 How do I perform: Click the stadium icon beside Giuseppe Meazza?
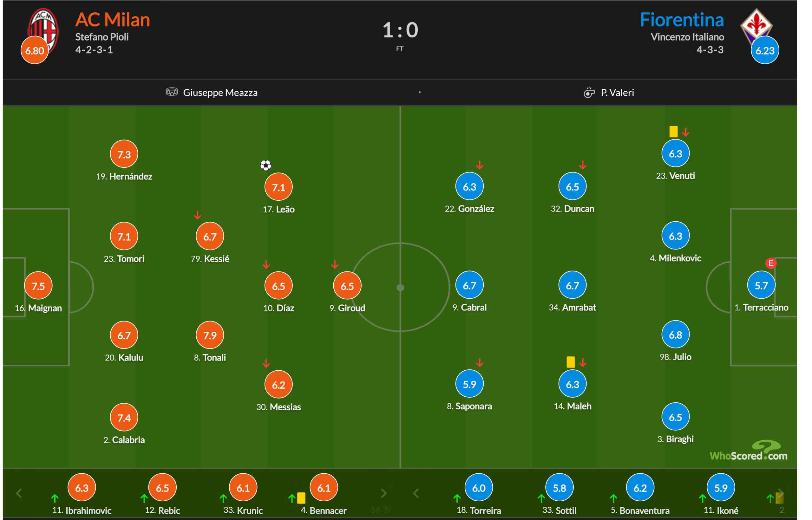172,92
